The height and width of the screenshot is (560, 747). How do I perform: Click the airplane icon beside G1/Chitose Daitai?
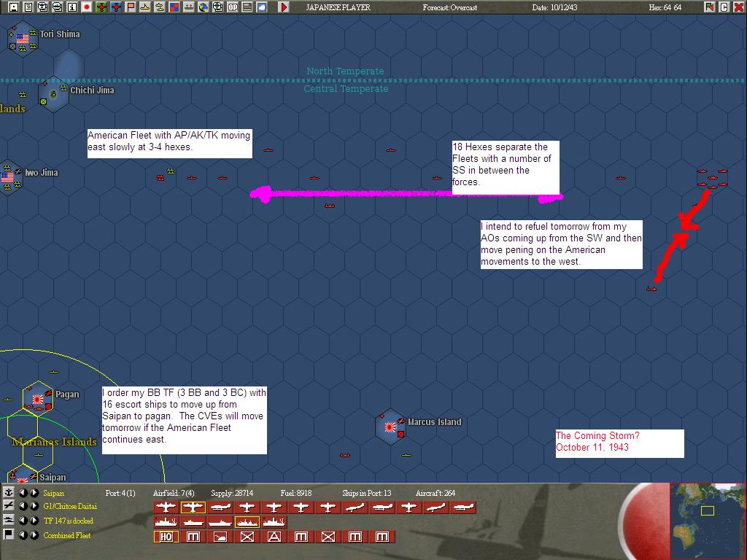pyautogui.click(x=9, y=506)
